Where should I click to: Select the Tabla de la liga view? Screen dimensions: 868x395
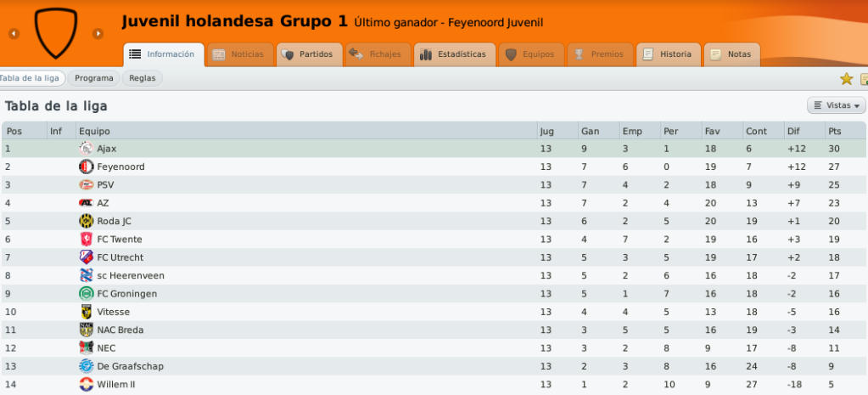pyautogui.click(x=31, y=78)
